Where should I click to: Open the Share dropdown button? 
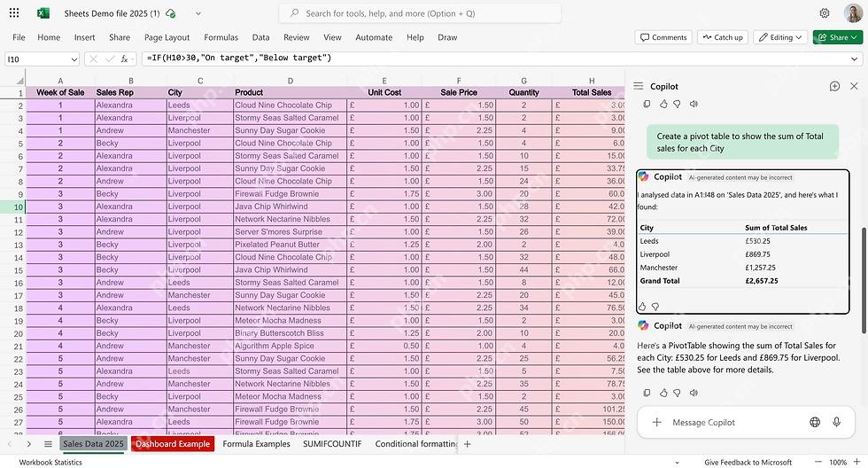tap(838, 37)
